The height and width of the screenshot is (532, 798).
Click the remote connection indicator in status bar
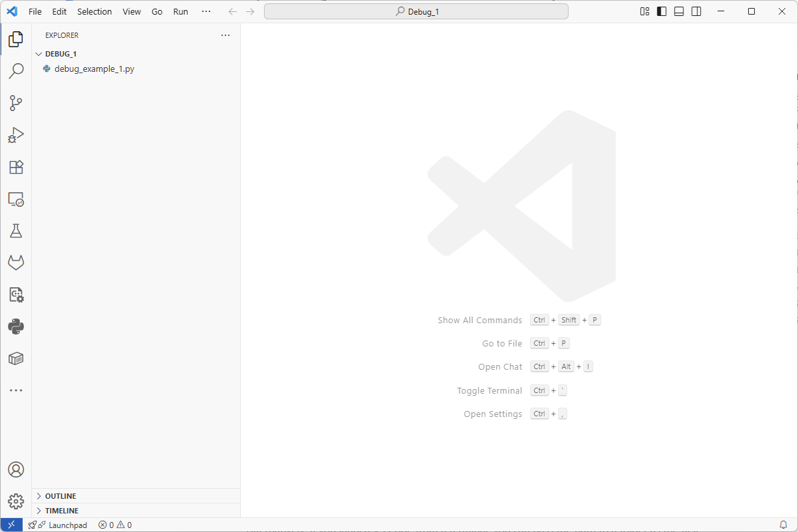[x=10, y=525]
